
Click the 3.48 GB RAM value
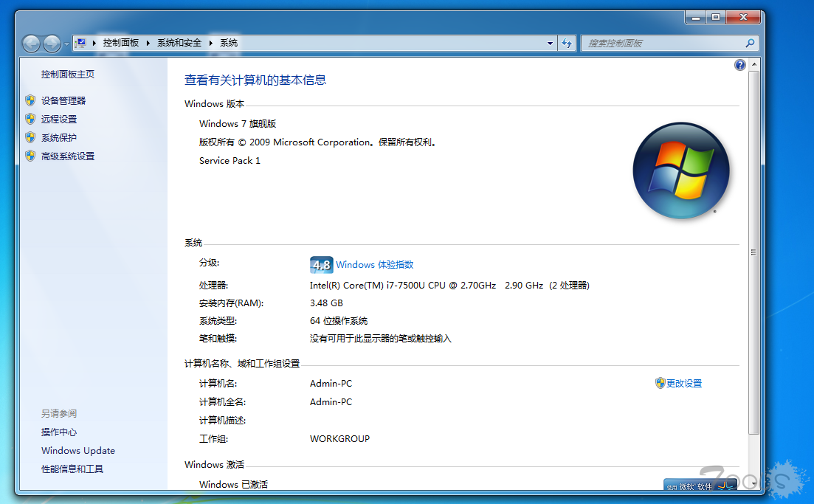click(x=326, y=303)
